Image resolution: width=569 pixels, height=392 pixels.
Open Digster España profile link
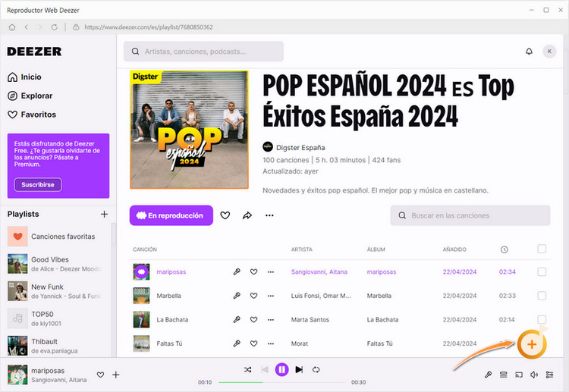click(300, 148)
